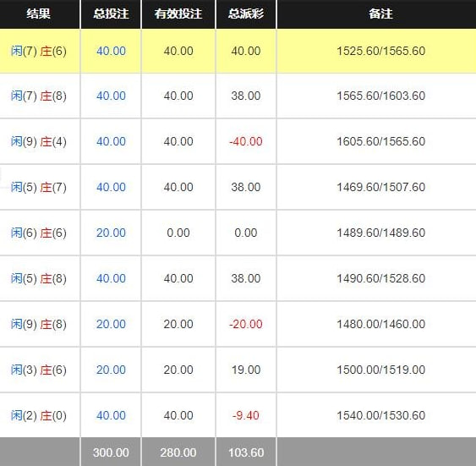Select the red -9.40 payout cell
The image size is (476, 466).
[x=246, y=415]
